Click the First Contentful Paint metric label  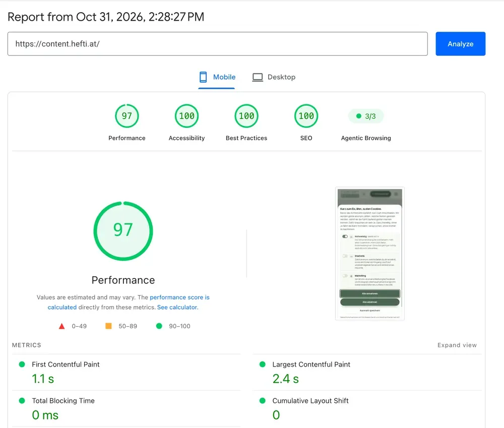pos(66,365)
